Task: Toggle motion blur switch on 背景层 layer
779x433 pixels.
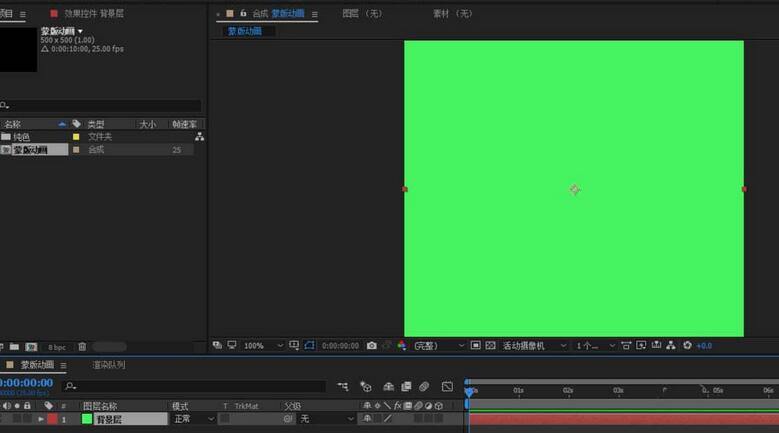Action: pyautogui.click(x=418, y=419)
